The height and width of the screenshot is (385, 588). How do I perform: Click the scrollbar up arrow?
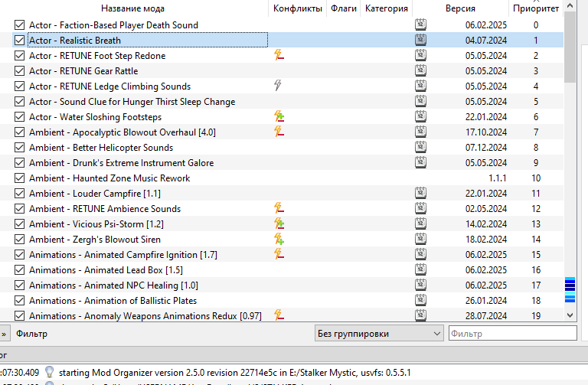[x=570, y=5]
